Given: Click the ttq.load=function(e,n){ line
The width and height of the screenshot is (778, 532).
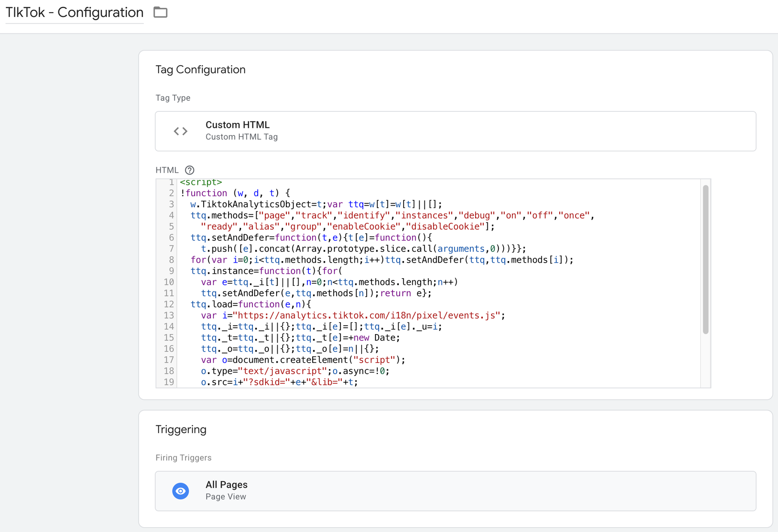Looking at the screenshot, I should [x=251, y=304].
